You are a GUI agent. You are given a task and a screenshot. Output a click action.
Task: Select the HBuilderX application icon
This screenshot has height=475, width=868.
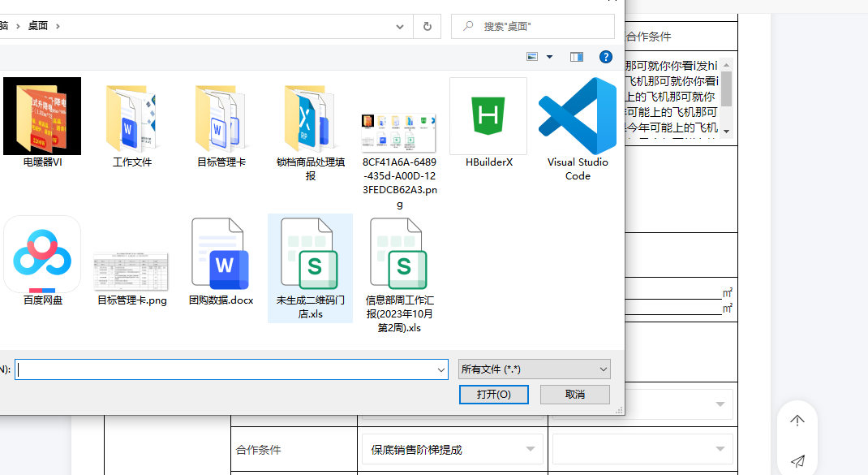pyautogui.click(x=488, y=117)
